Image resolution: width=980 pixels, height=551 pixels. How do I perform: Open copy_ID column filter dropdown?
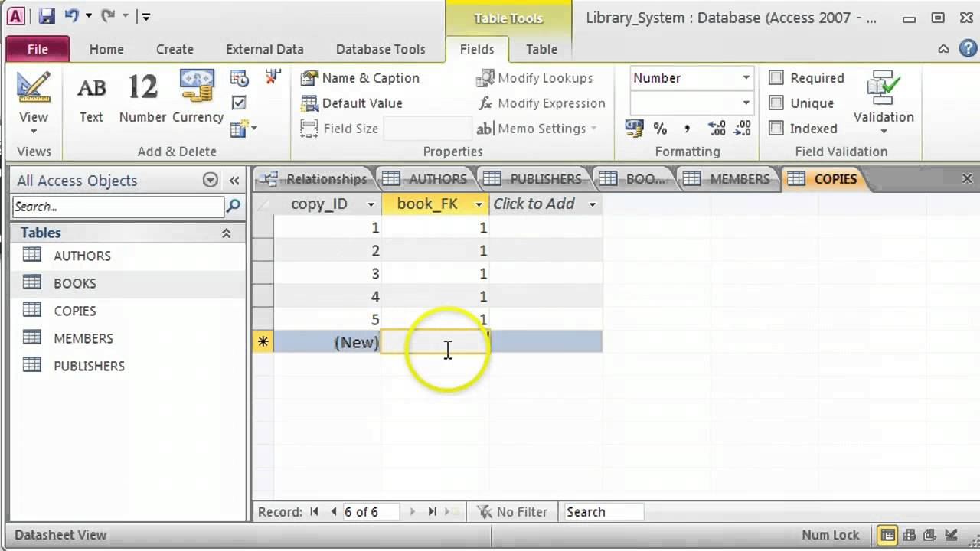click(x=371, y=204)
